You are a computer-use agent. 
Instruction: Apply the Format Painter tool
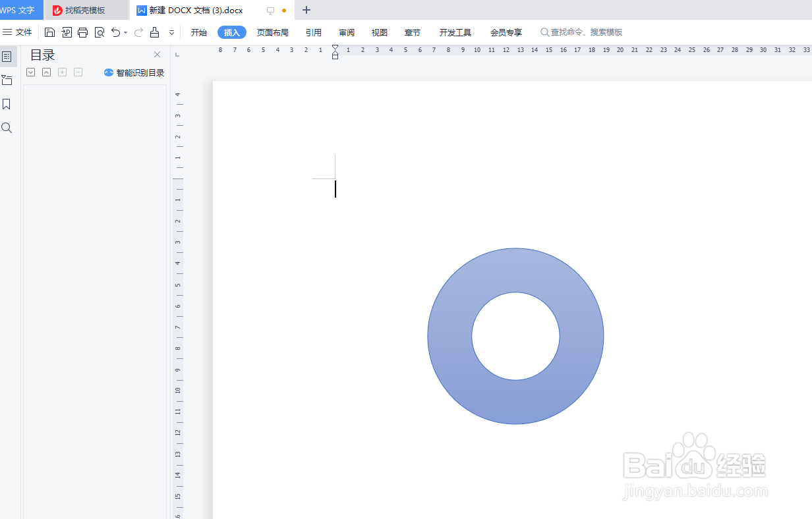click(x=154, y=32)
